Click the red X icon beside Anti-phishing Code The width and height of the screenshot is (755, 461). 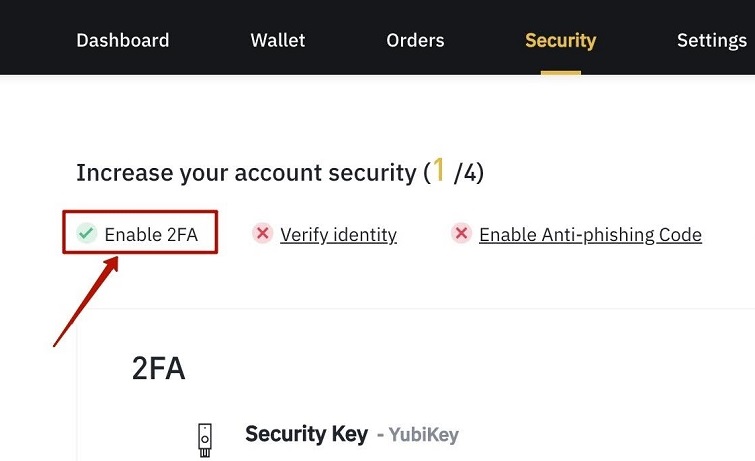click(x=461, y=234)
